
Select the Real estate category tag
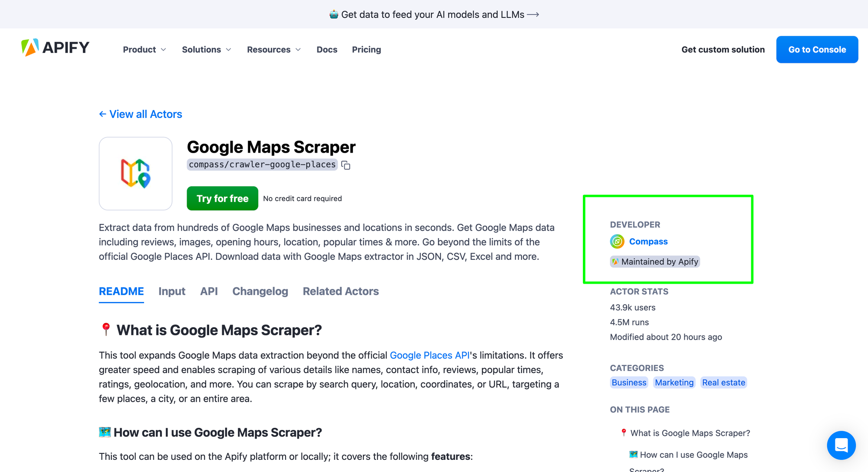click(x=723, y=382)
